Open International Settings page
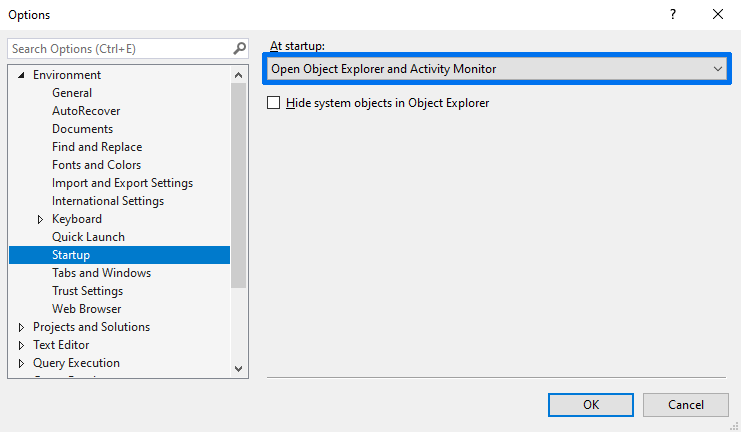 click(108, 201)
